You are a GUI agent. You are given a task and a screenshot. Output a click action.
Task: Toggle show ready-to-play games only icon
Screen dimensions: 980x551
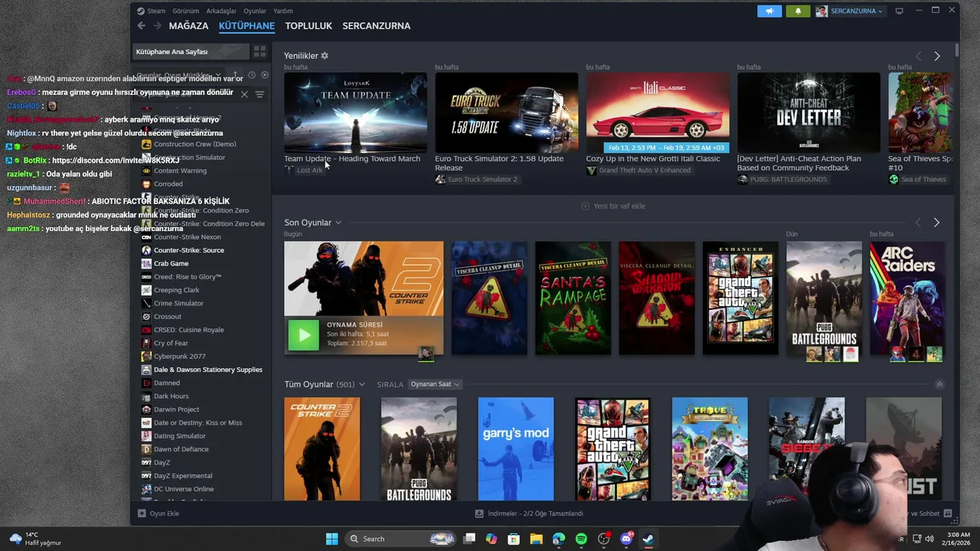click(x=265, y=75)
